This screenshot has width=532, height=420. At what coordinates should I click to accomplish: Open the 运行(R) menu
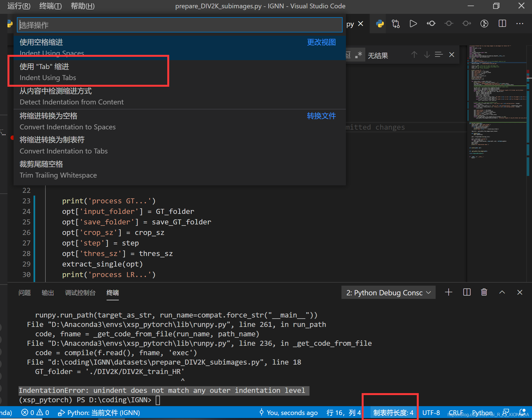click(19, 6)
